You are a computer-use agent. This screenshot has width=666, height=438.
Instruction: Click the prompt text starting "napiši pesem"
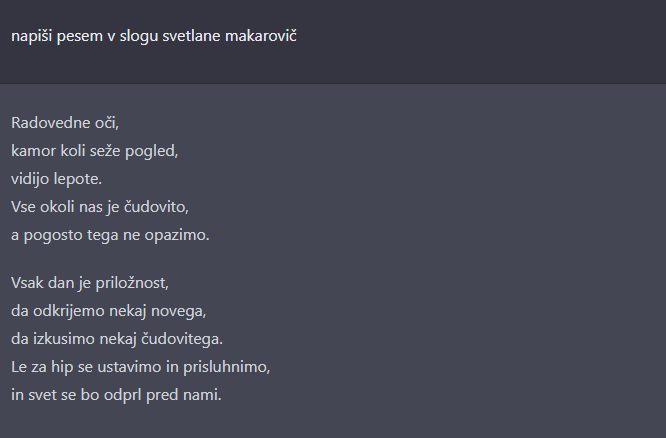coord(154,36)
